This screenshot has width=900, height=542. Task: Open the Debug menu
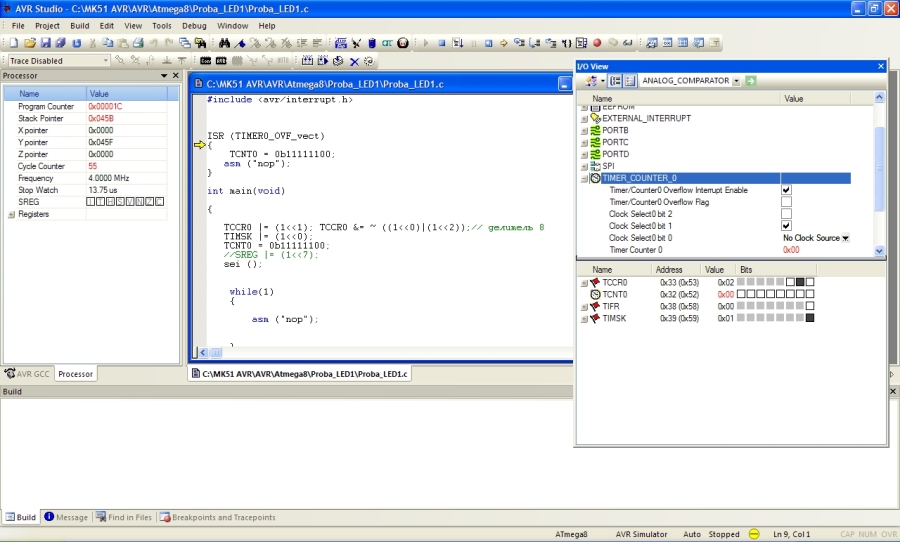[x=194, y=25]
